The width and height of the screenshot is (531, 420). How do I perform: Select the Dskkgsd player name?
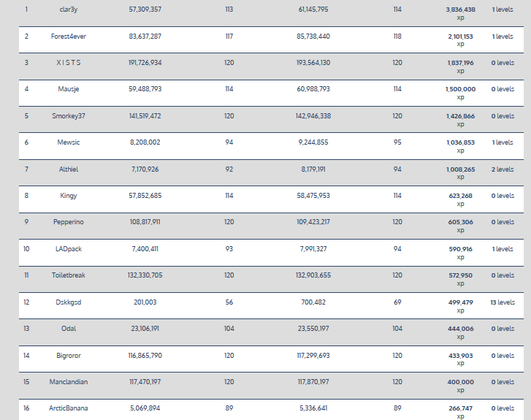[69, 302]
